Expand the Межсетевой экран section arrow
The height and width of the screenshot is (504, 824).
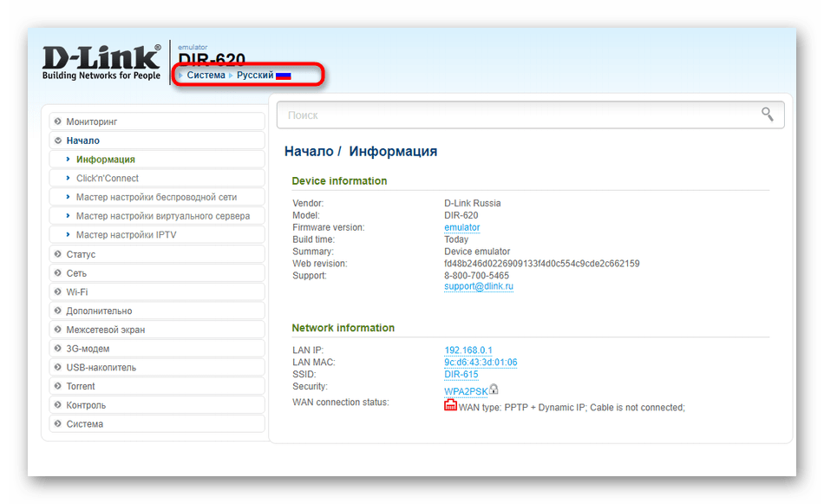coord(58,330)
